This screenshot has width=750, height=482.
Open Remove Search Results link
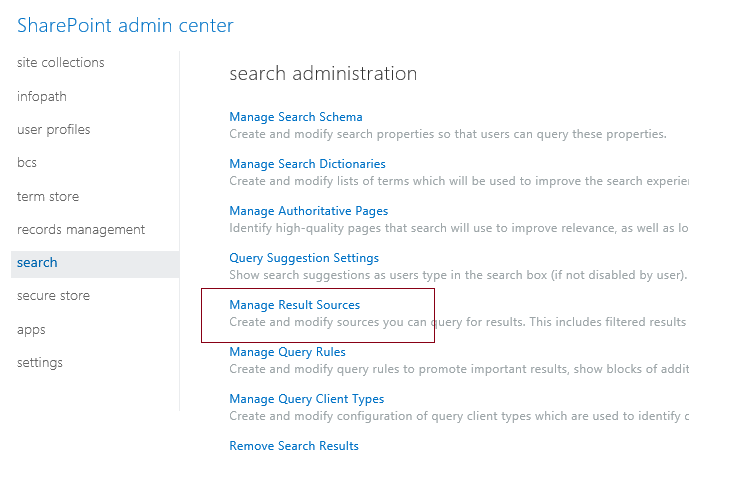pos(294,446)
